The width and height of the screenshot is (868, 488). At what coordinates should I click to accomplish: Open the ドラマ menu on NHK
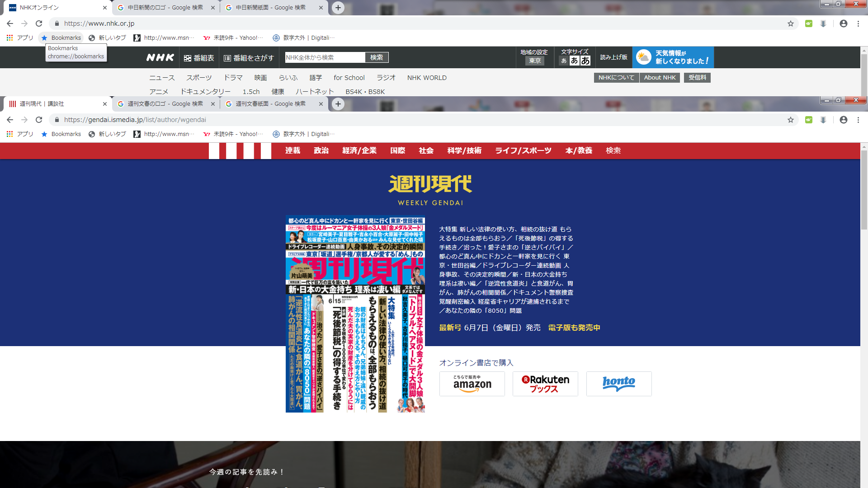click(x=233, y=78)
